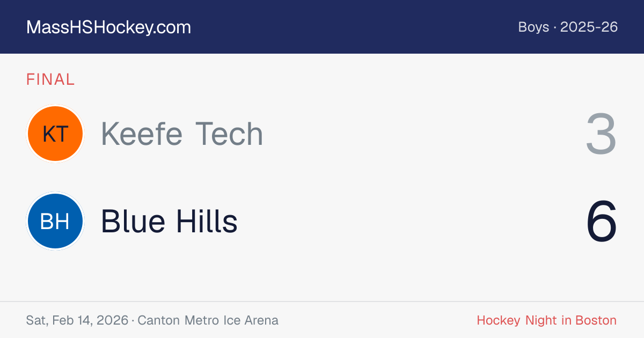Viewport: 644px width, 338px height.
Task: Click the Sat weekday abbreviation in the footer
Action: tap(37, 320)
